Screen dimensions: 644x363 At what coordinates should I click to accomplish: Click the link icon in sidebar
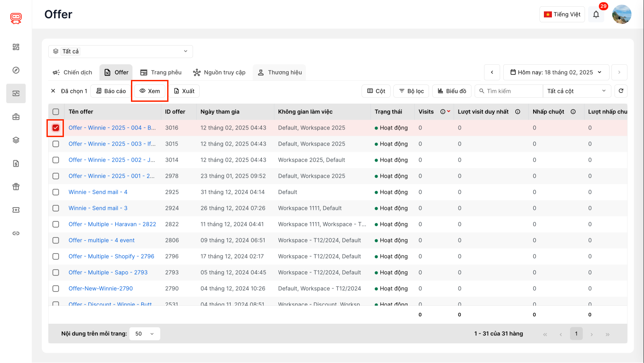click(16, 233)
